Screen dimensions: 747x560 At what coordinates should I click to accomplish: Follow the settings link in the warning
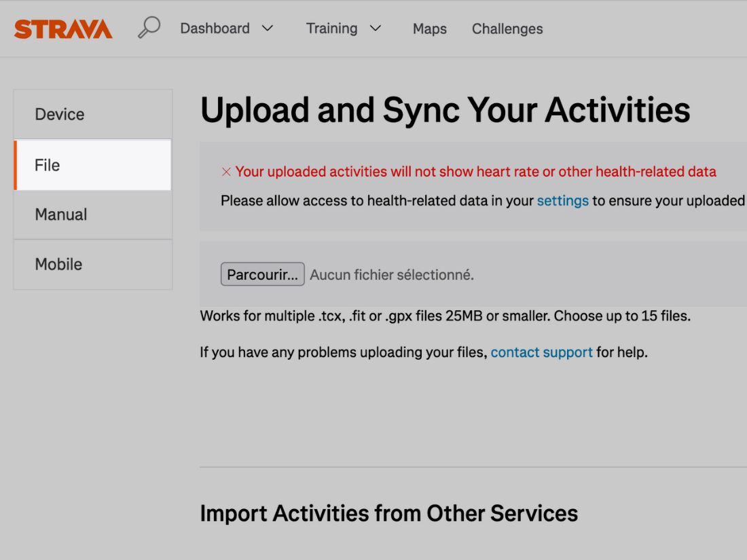[562, 201]
